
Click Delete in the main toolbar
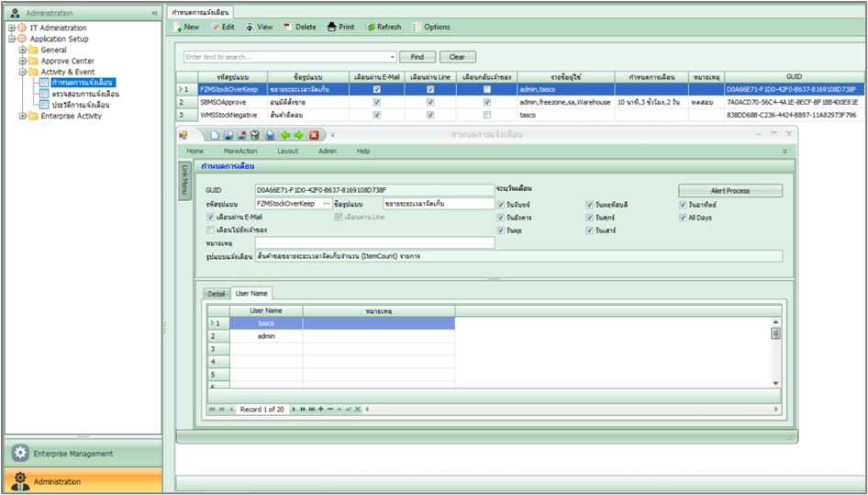click(300, 27)
